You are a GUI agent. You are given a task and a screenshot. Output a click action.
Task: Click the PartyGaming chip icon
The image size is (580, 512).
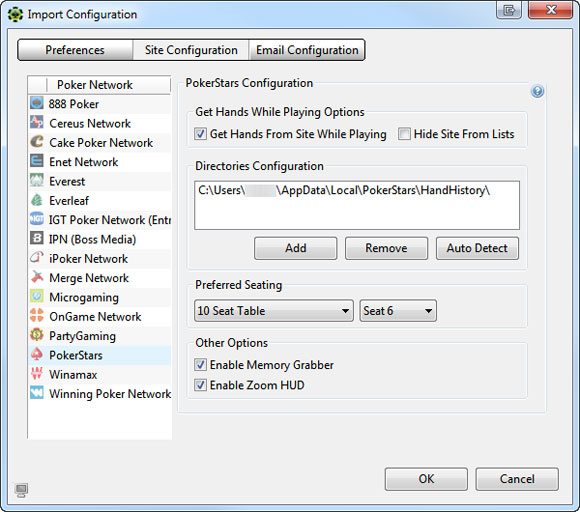pyautogui.click(x=37, y=335)
